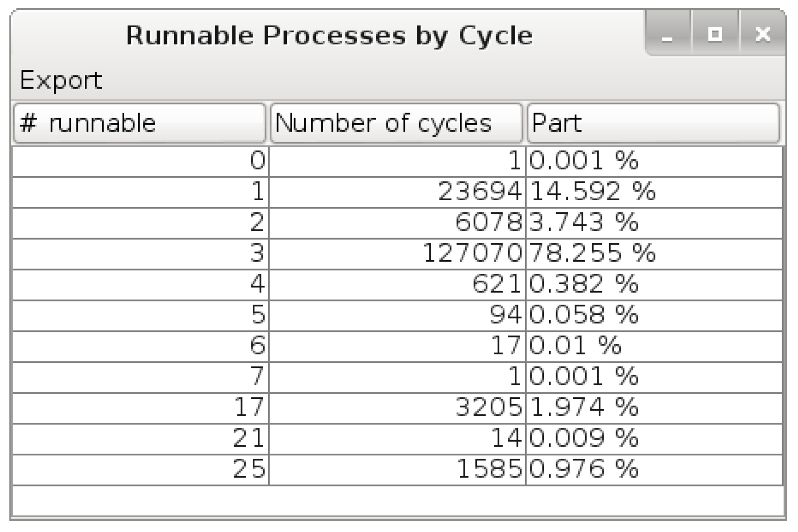798x532 pixels.
Task: Sort by the # runnable column header
Action: pyautogui.click(x=139, y=123)
